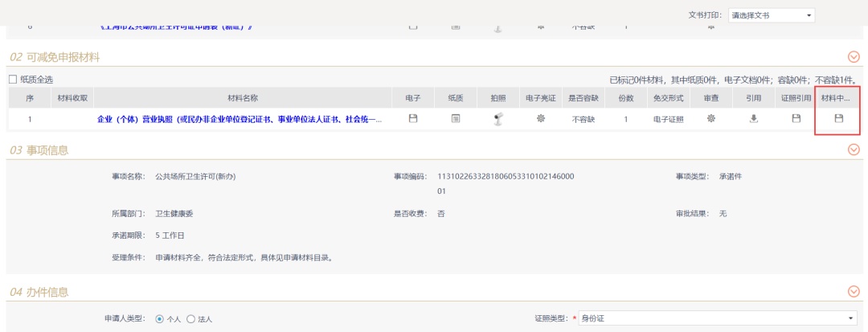
Task: Click the 引用 download icon in row 1
Action: pos(753,119)
